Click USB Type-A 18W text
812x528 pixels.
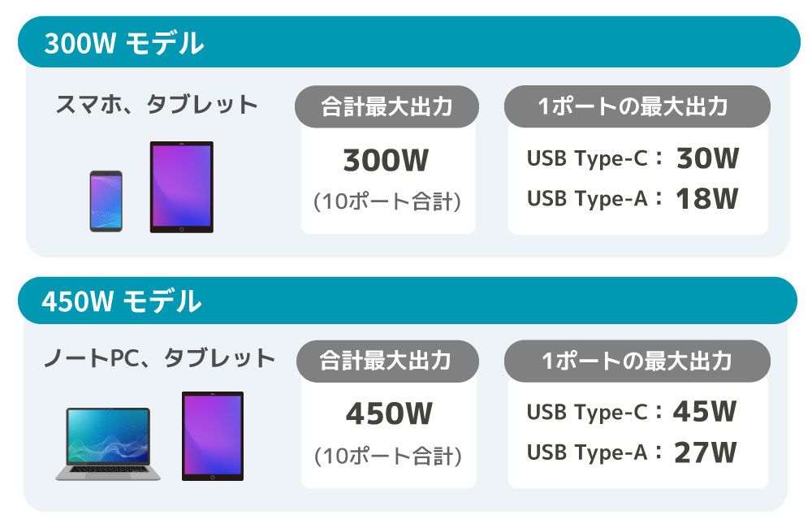(633, 198)
